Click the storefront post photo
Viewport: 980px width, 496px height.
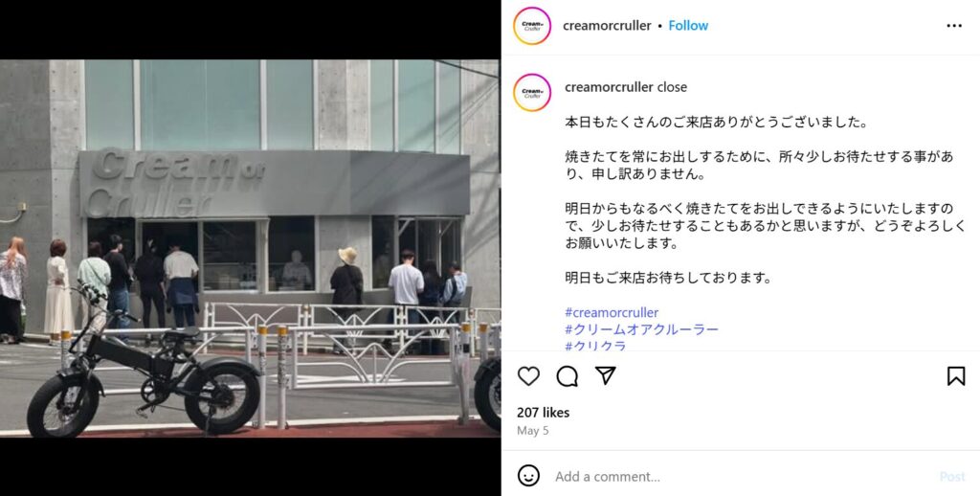[x=250, y=248]
